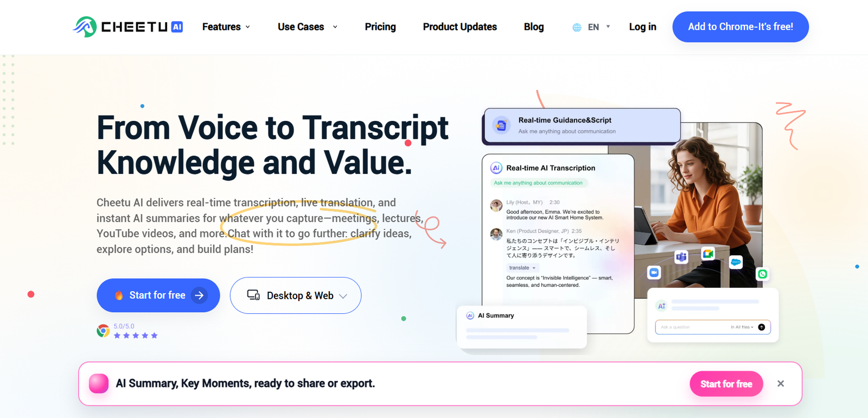Click the black send arrow button
This screenshot has height=418, width=868.
(x=762, y=327)
